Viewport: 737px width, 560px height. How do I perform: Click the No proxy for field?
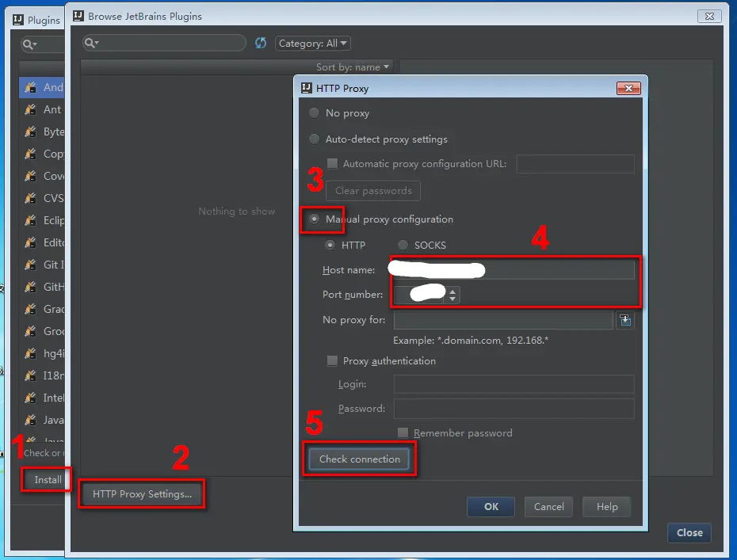tap(503, 320)
